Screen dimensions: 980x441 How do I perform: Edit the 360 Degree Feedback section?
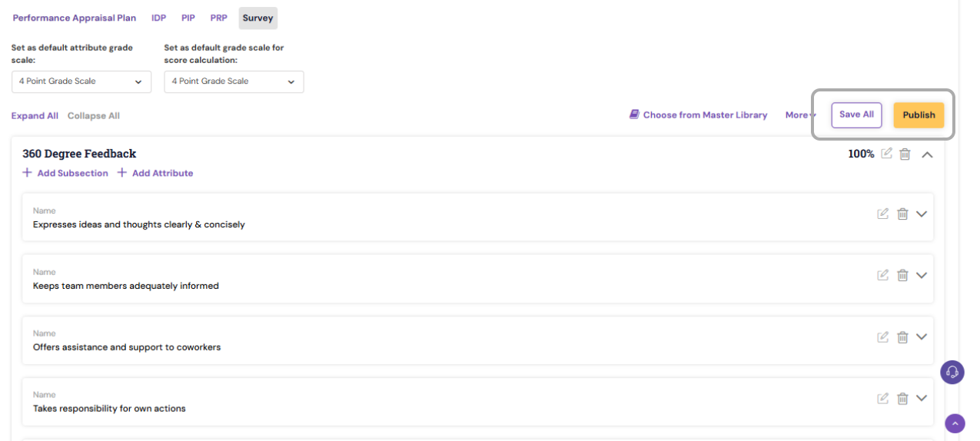click(887, 154)
